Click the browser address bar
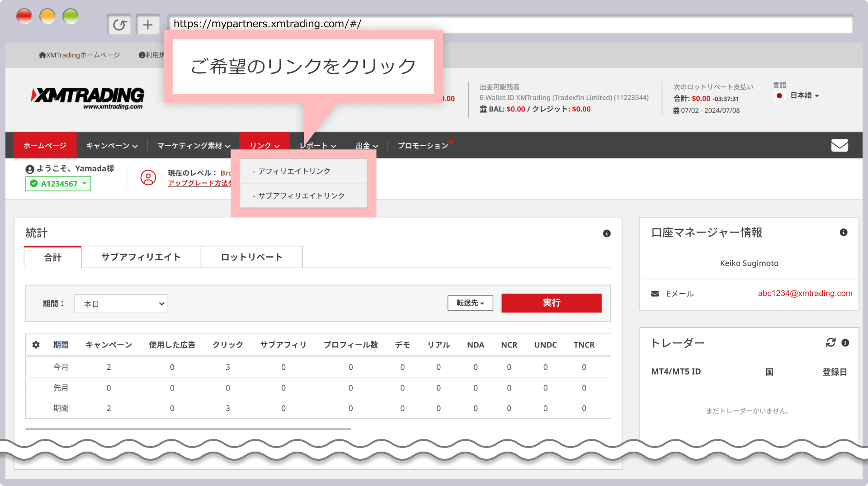868x486 pixels. point(510,24)
